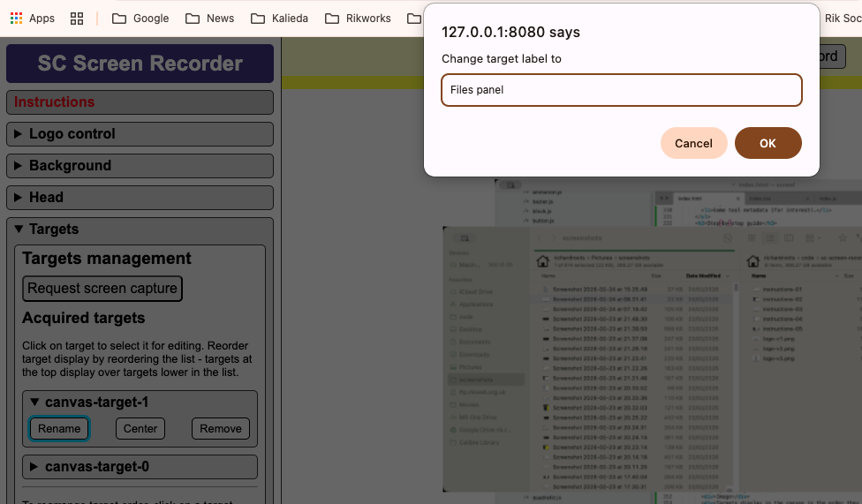Expand the Head section
862x504 pixels.
(x=140, y=198)
